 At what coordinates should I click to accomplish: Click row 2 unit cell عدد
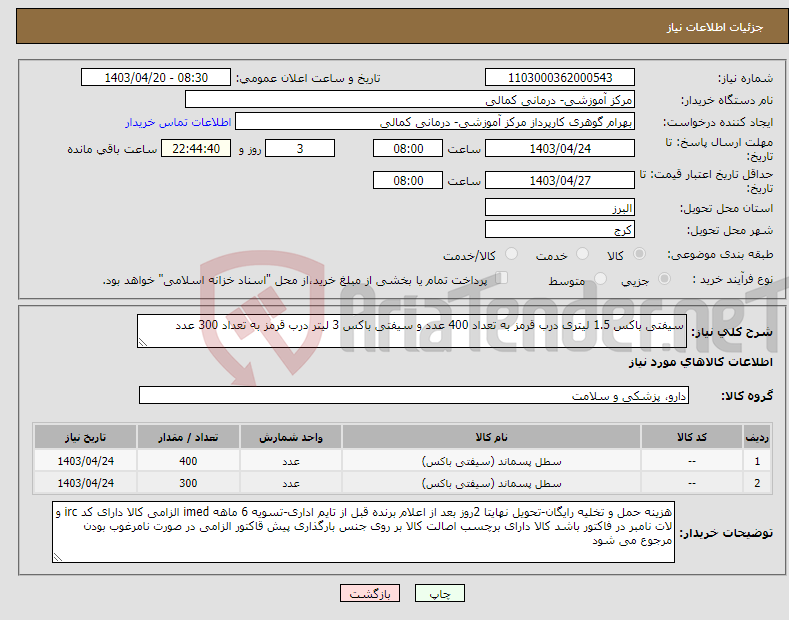(x=290, y=483)
